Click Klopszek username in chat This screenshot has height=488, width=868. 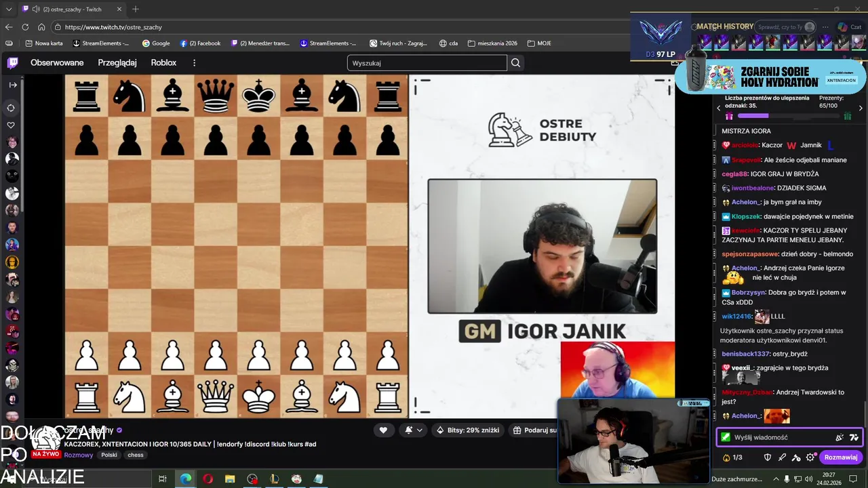click(x=746, y=216)
